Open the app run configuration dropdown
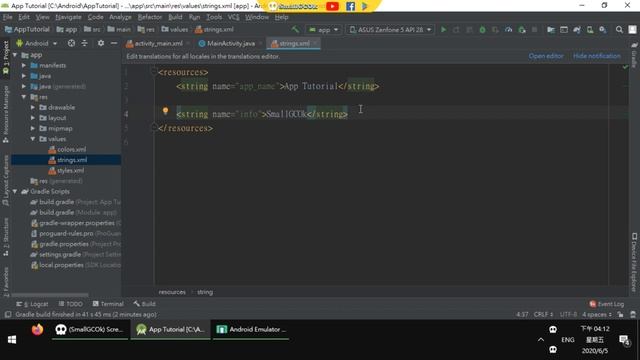Viewport: 640px width, 360px height. (324, 30)
